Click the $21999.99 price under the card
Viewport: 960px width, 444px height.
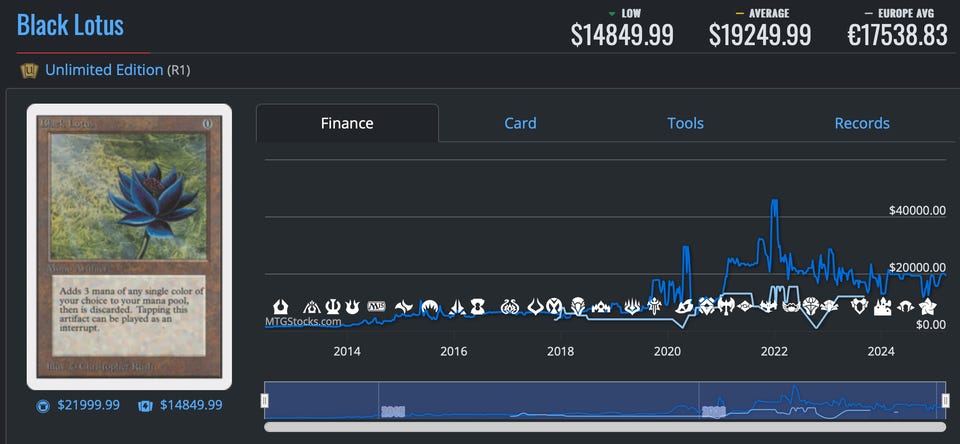pos(89,405)
